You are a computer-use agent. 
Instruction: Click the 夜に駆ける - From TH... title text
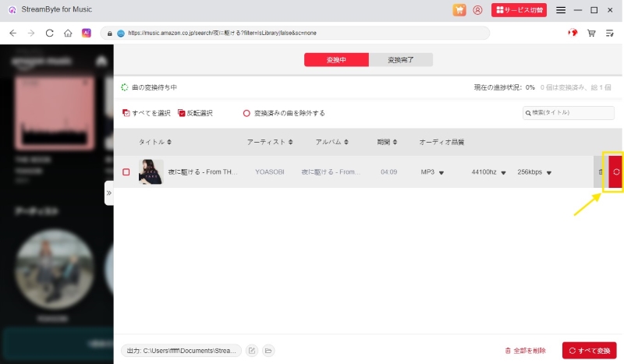click(x=203, y=171)
